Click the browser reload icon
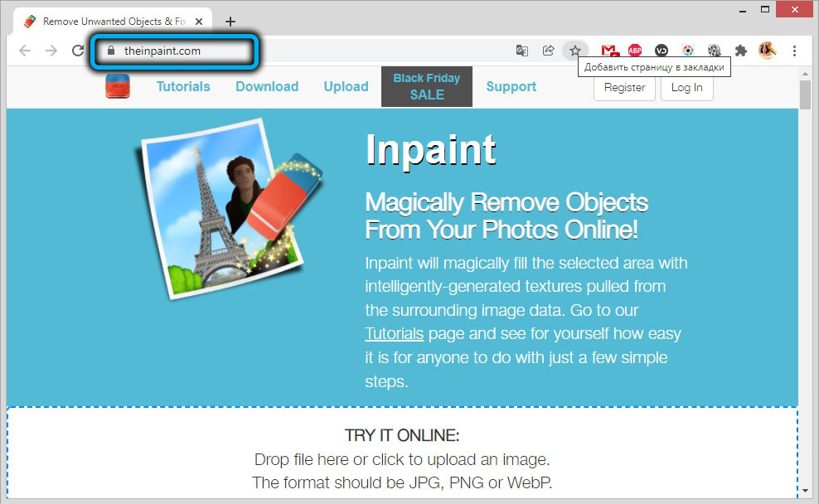Screen dimensions: 819x504 coord(78,51)
